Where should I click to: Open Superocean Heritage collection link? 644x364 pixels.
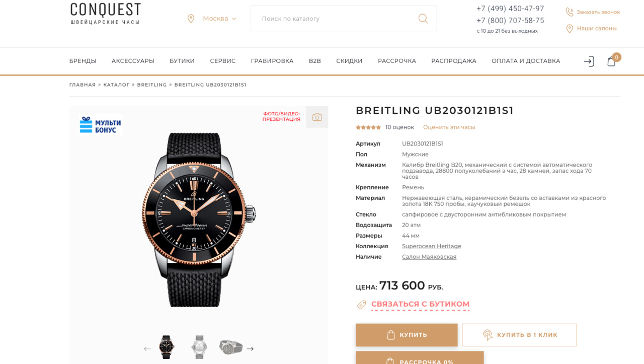(x=431, y=246)
